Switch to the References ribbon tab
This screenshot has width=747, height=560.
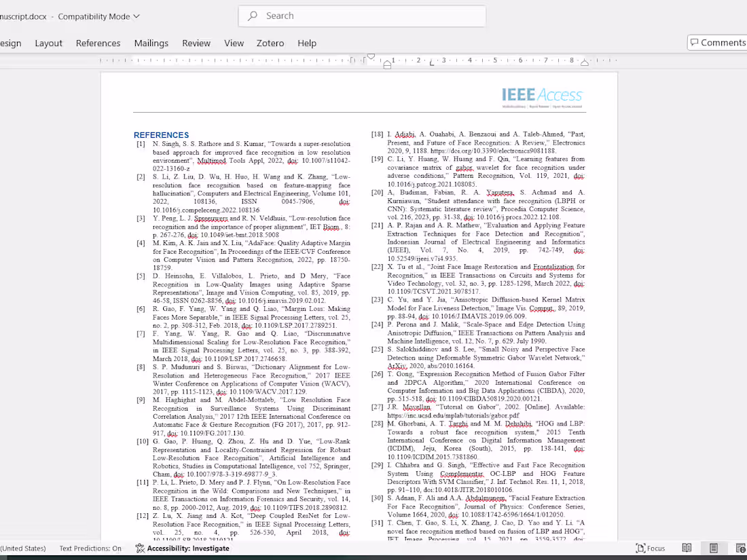pyautogui.click(x=98, y=43)
